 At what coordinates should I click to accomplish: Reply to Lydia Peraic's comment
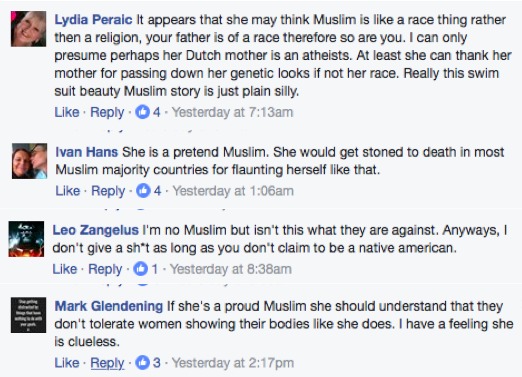click(107, 112)
